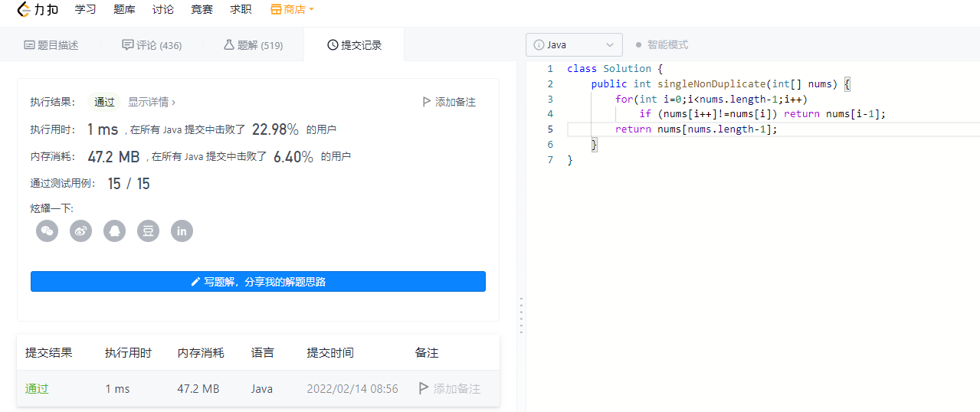This screenshot has height=412, width=980.
Task: Click the 47.2 MB table cell
Action: [198, 389]
